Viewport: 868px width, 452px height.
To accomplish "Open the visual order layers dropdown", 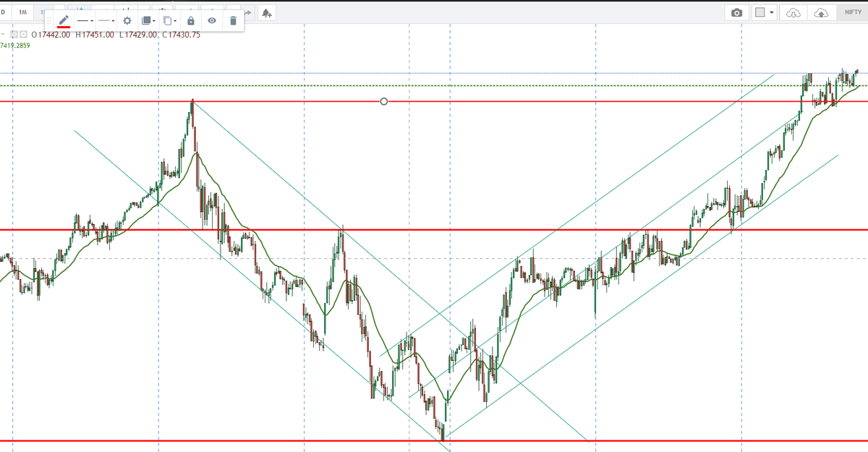I will [148, 21].
